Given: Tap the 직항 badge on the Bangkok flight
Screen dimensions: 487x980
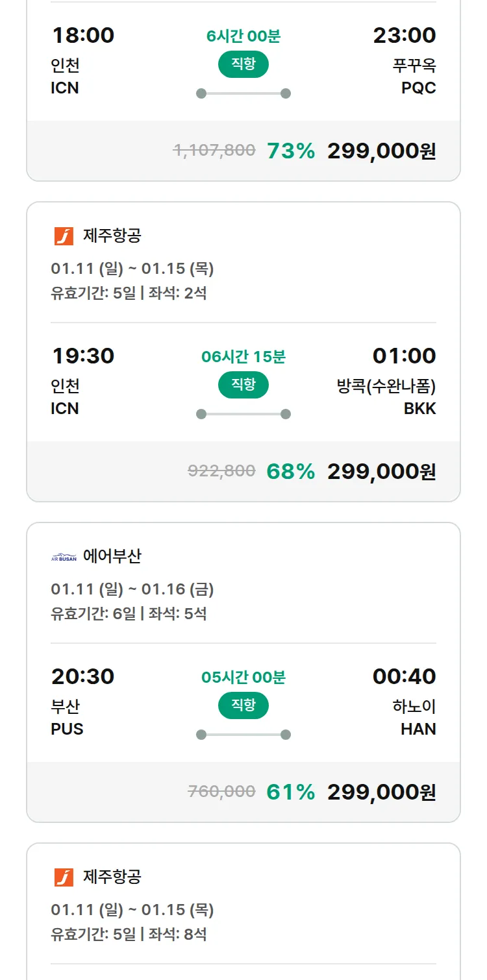Looking at the screenshot, I should click(243, 385).
